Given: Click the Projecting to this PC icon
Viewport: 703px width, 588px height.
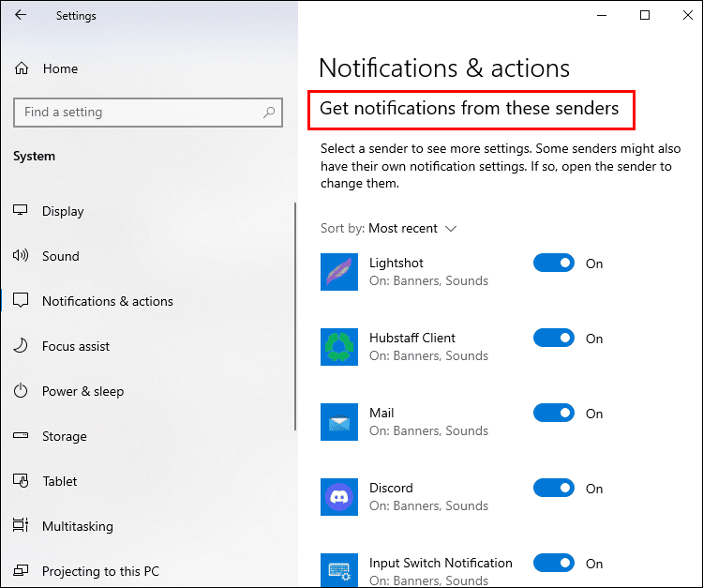Looking at the screenshot, I should coord(21,570).
